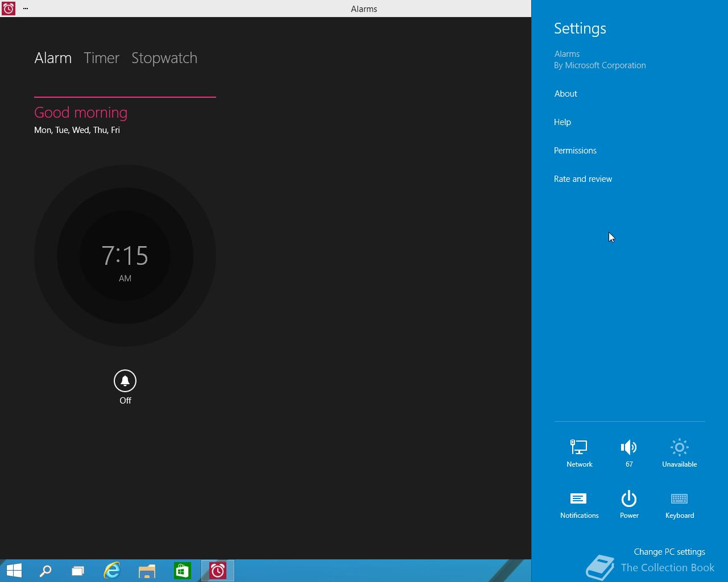Launch Internet Explorer from taskbar
The image size is (728, 582).
tap(112, 571)
